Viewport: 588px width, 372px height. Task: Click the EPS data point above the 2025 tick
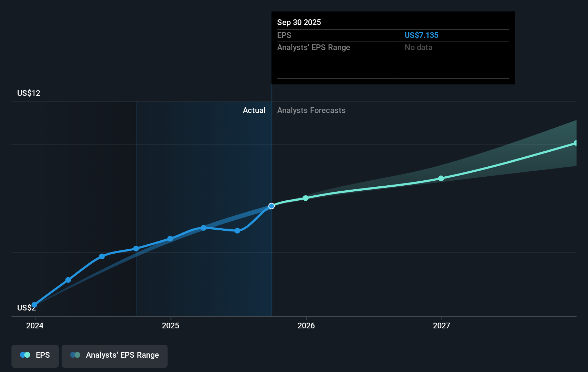[x=170, y=239]
